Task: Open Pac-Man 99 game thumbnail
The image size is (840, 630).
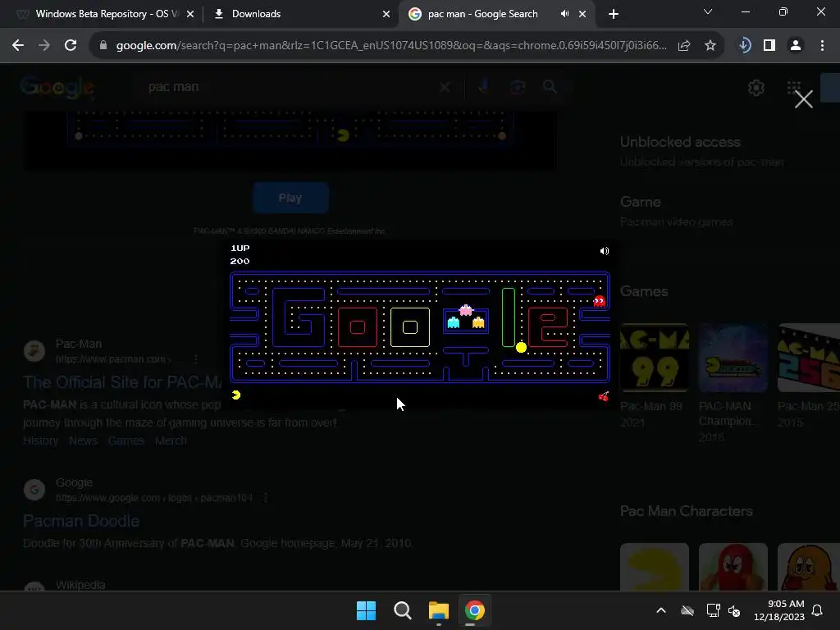Action: pos(654,358)
